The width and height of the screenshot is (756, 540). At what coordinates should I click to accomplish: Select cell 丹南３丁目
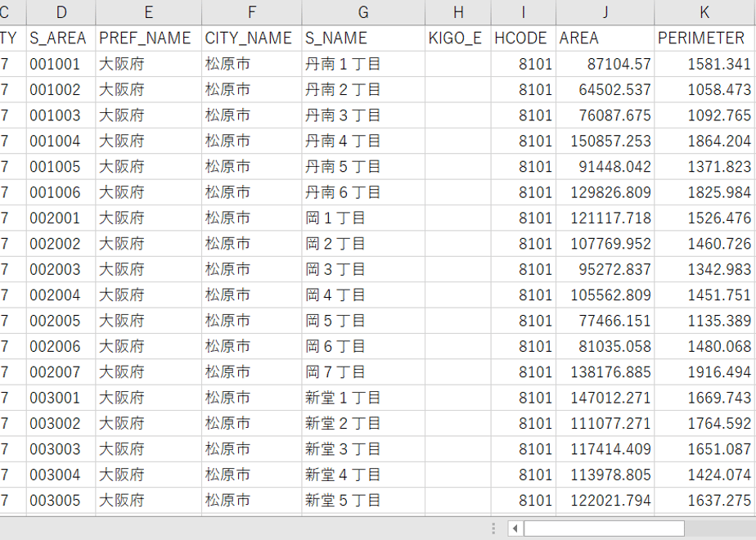363,115
